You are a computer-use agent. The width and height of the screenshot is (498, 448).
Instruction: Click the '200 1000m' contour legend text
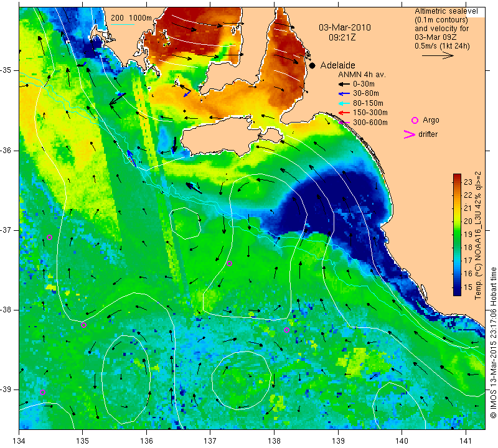click(131, 18)
